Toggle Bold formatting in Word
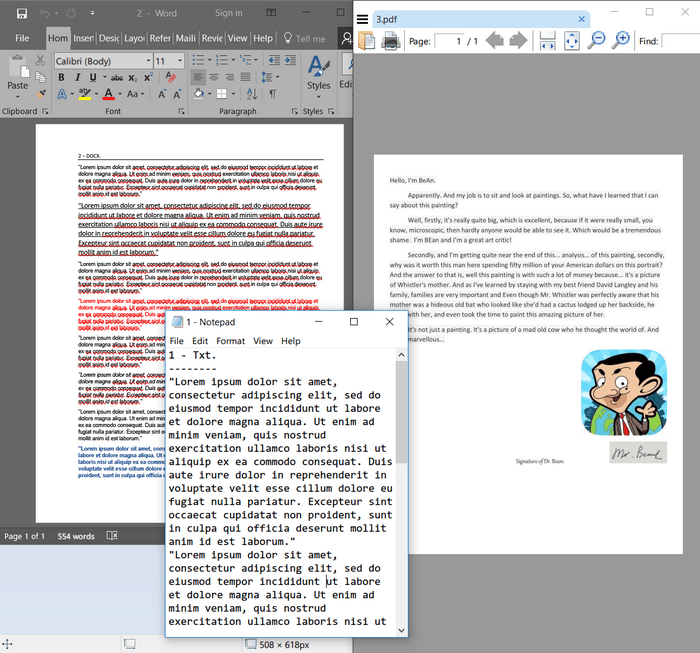 61,78
